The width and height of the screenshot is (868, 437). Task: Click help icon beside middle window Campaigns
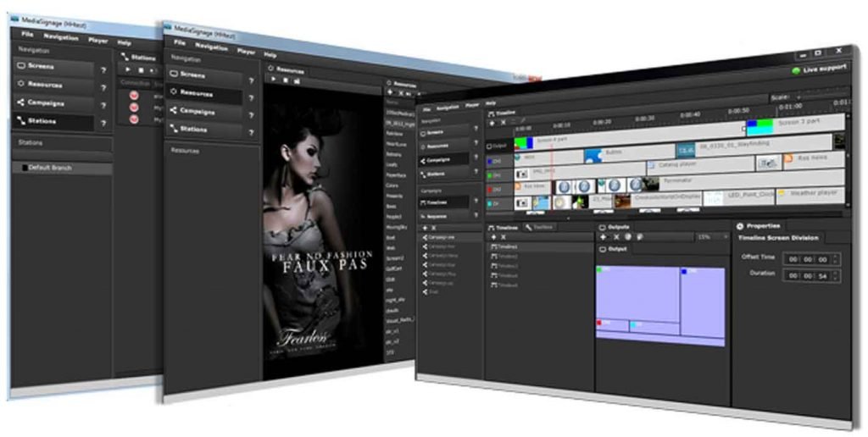pyautogui.click(x=251, y=116)
